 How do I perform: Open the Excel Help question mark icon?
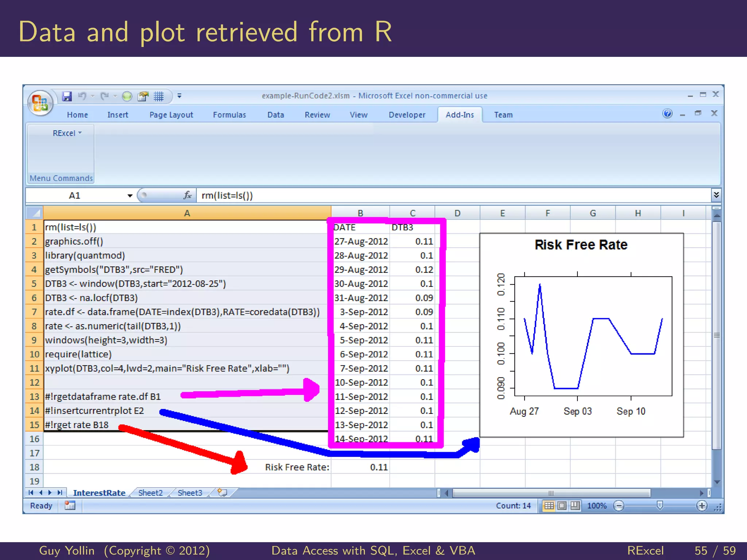[x=667, y=114]
